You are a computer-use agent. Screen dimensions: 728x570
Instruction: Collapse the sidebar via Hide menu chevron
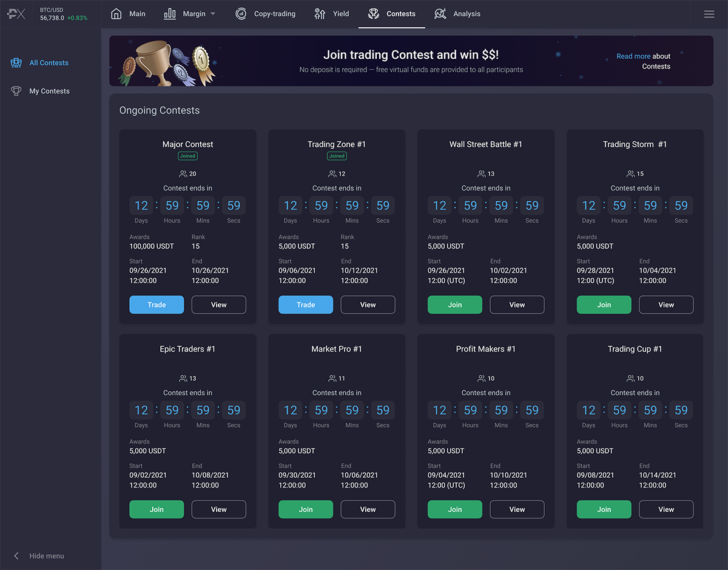click(x=16, y=555)
